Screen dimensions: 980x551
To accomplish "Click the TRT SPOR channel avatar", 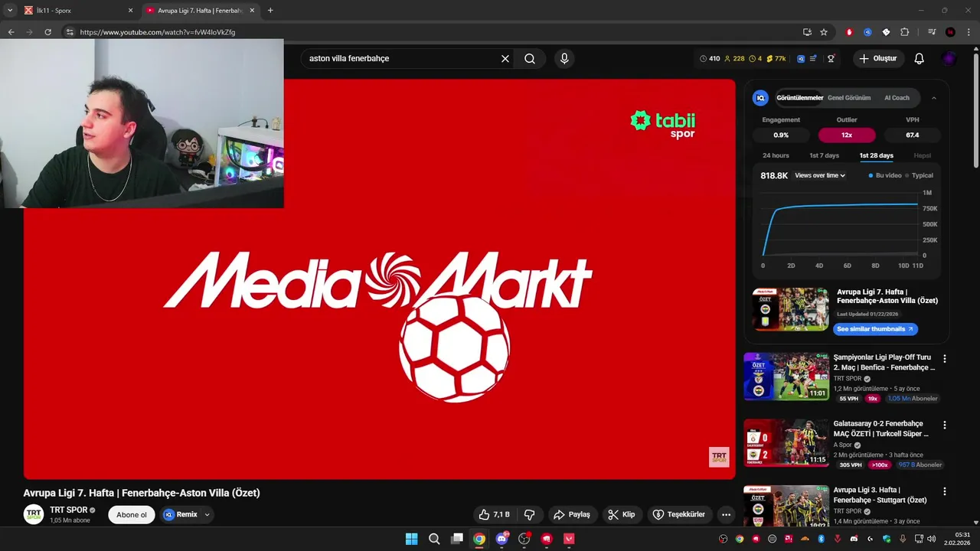I will pos(34,514).
